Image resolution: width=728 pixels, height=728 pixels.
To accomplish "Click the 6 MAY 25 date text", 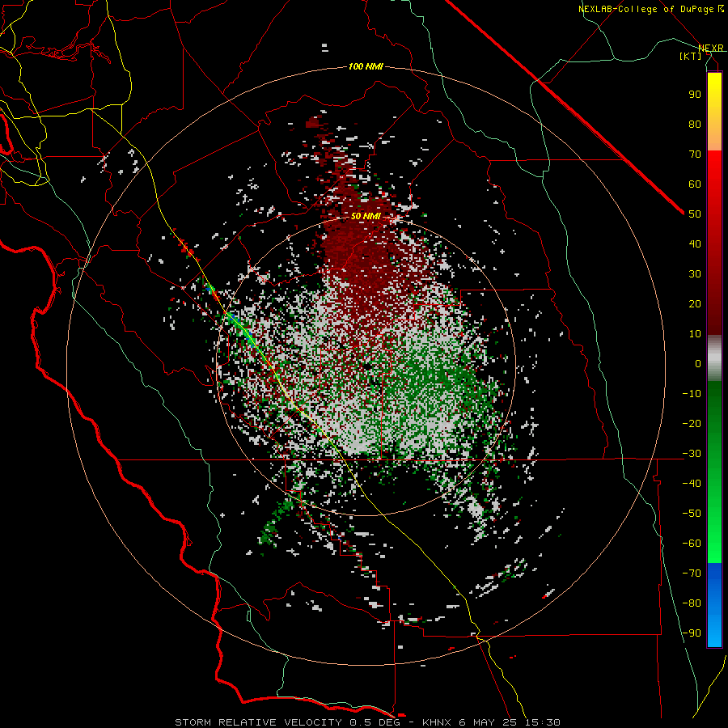I will tap(489, 722).
